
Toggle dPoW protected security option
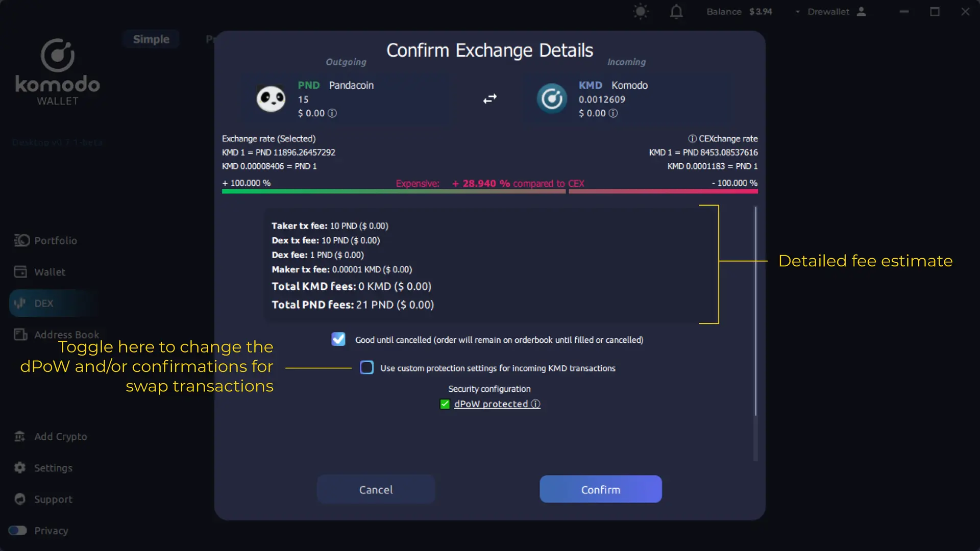(444, 404)
